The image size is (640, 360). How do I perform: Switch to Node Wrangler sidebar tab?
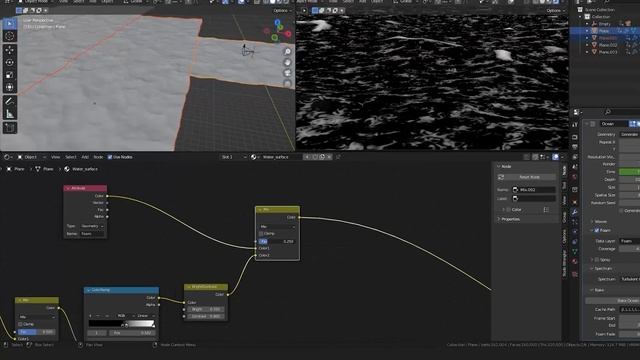(564, 264)
